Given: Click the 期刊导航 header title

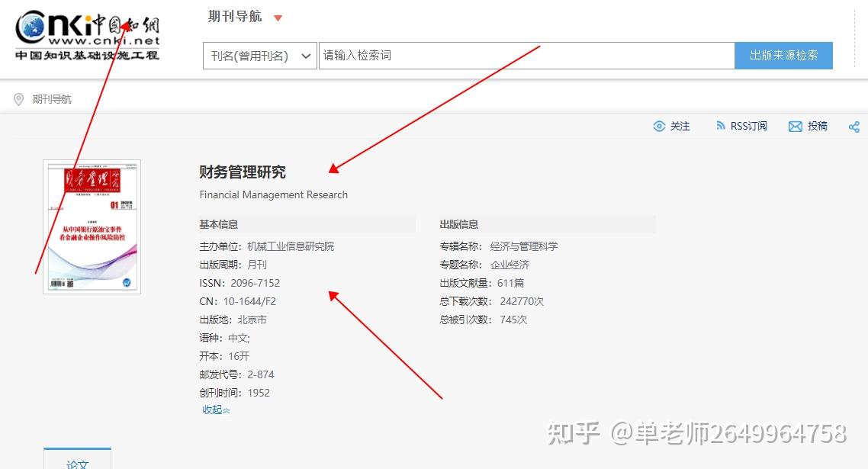Looking at the screenshot, I should point(235,17).
